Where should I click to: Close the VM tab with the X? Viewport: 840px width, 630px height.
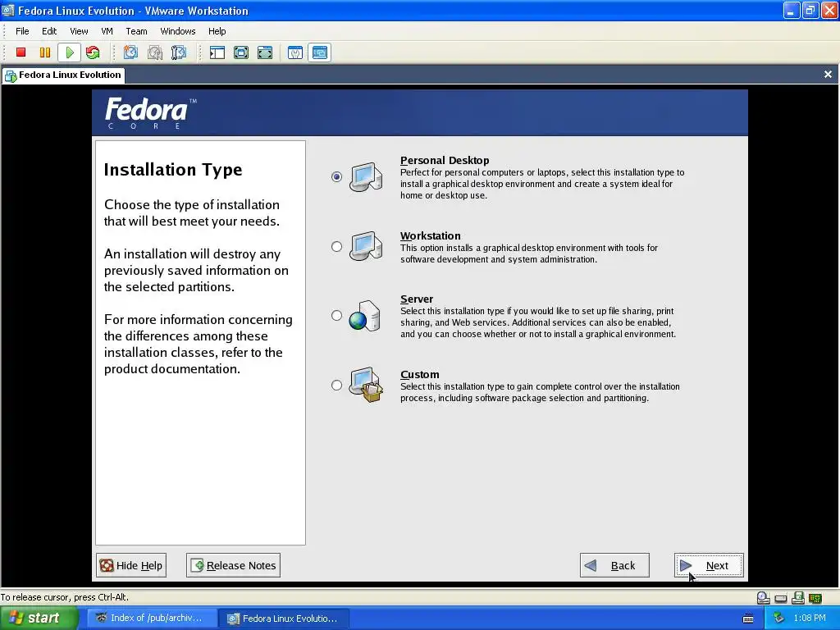(x=828, y=75)
